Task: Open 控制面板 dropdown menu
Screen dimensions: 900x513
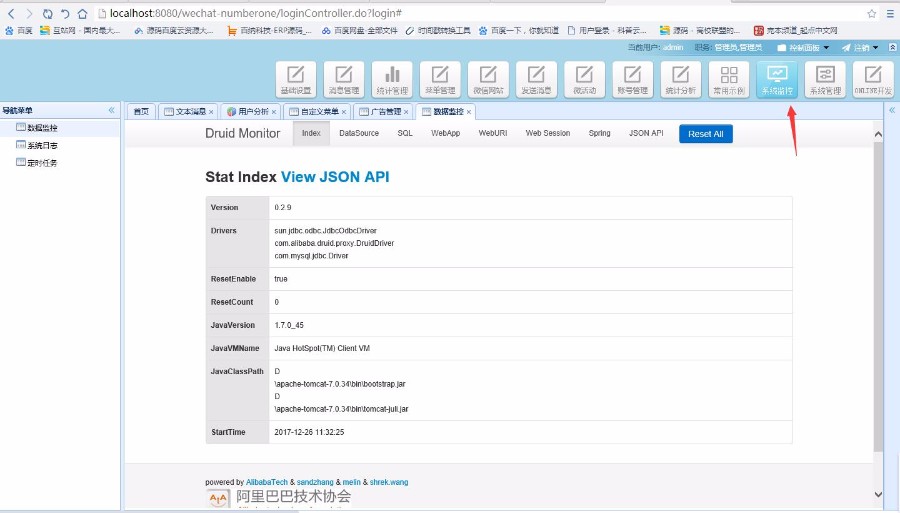Action: click(x=804, y=48)
